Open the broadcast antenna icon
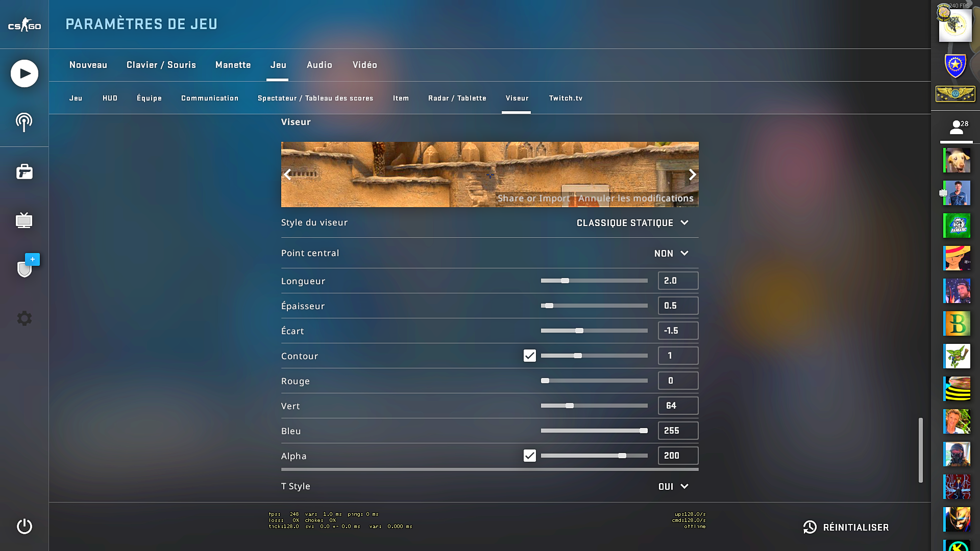This screenshot has width=980, height=551. click(24, 122)
